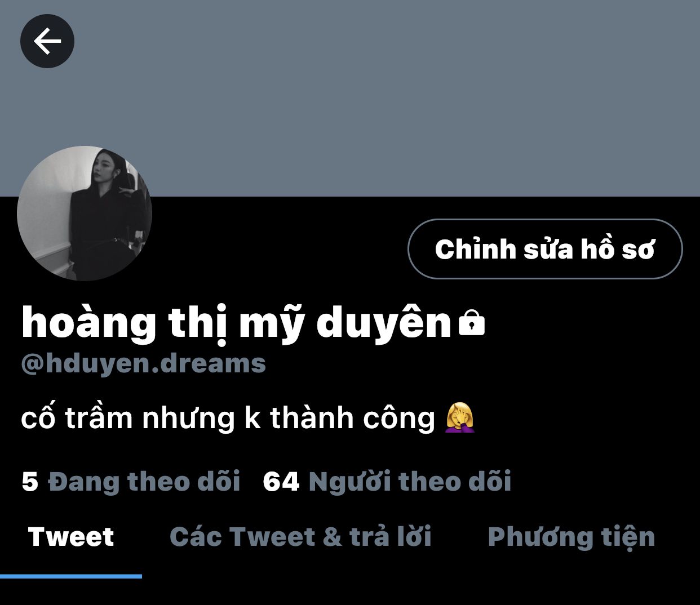Tap the padlock icon beside the name

472,323
